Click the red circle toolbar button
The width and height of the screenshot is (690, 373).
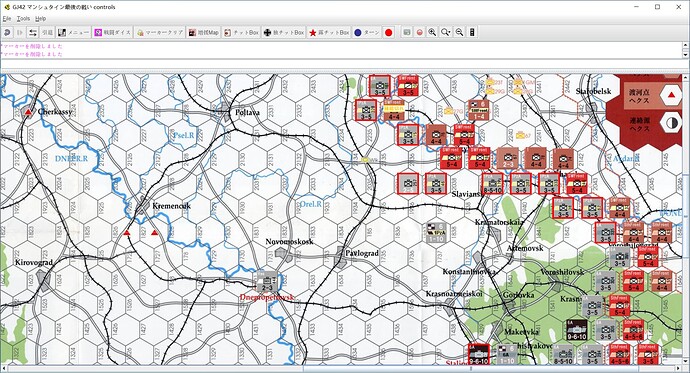(x=389, y=33)
